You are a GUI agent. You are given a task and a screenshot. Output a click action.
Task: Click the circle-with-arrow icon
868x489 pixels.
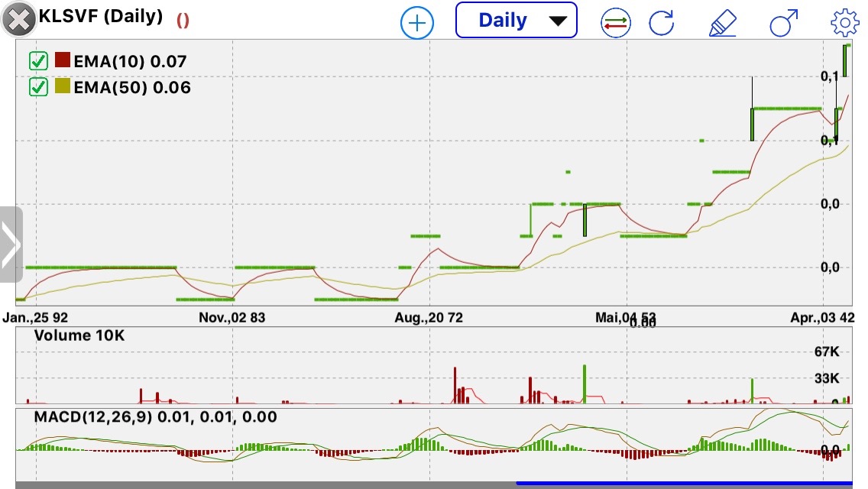(x=784, y=22)
